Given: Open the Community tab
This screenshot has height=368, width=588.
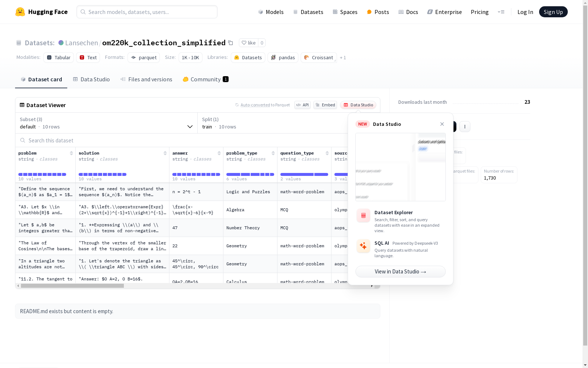Looking at the screenshot, I should pyautogui.click(x=206, y=79).
